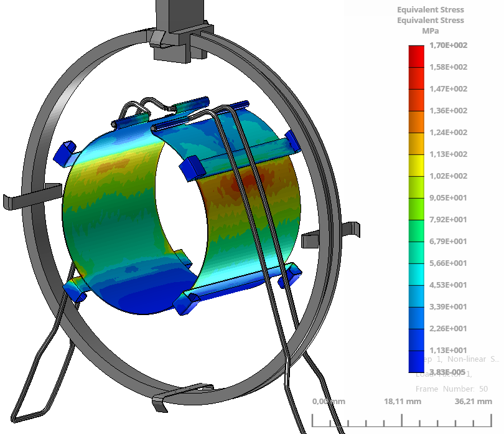The image size is (504, 434).
Task: Select the red top band of the legend
Action: tap(416, 55)
